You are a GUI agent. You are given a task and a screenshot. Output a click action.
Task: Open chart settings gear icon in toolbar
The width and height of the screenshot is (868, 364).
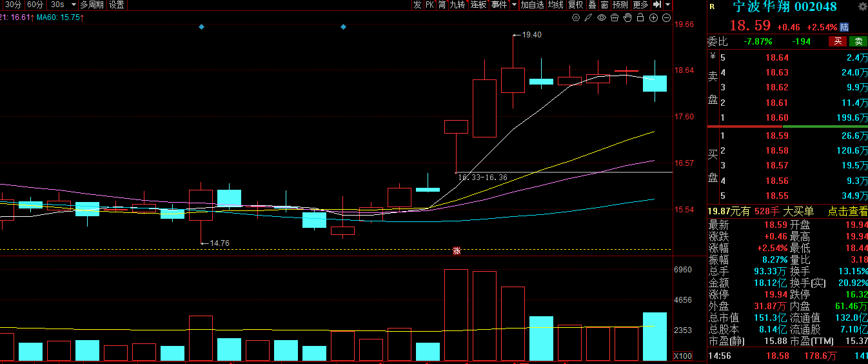coord(576,17)
